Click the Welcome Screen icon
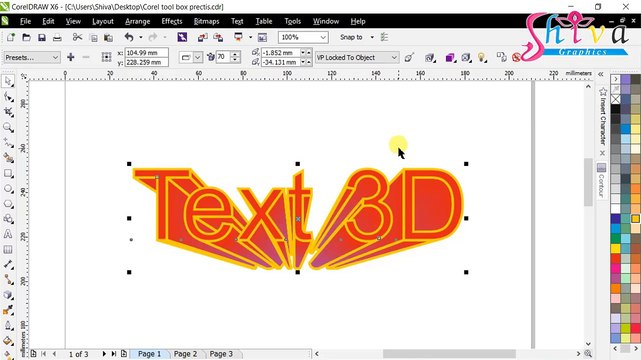 point(262,38)
